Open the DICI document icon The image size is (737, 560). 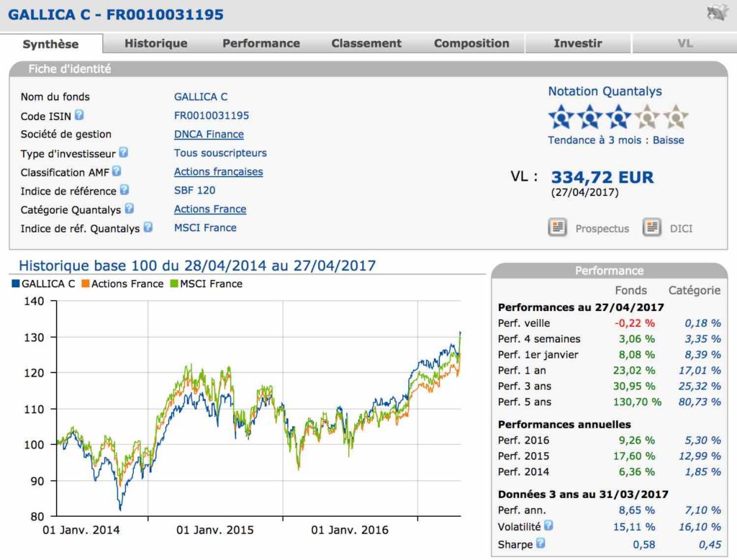(652, 227)
